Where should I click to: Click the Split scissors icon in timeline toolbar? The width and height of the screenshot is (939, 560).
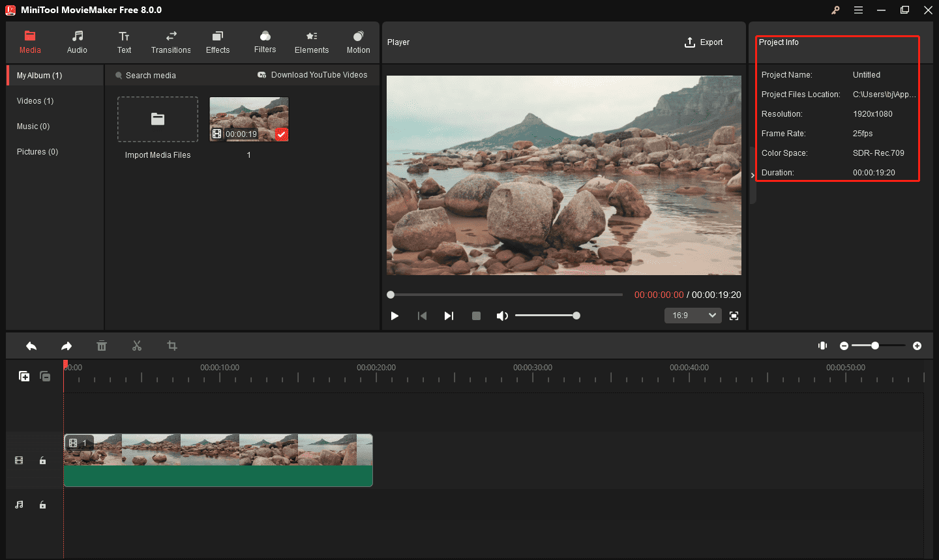coord(137,346)
